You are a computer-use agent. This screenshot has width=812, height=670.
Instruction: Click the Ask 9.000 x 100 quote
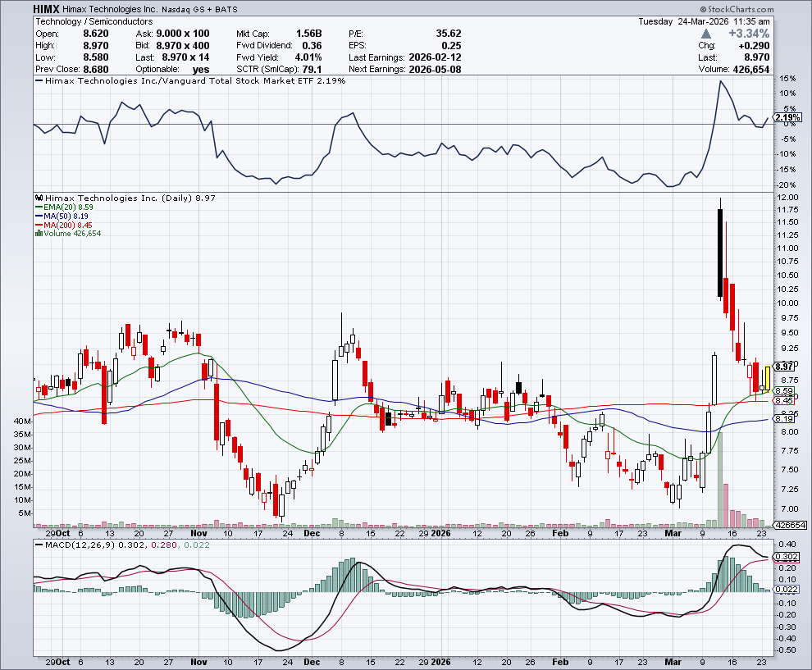183,34
